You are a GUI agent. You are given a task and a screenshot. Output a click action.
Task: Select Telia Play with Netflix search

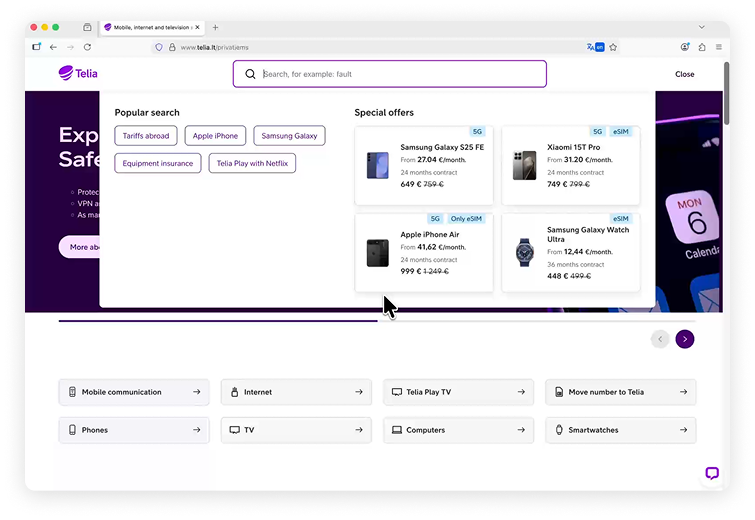pyautogui.click(x=252, y=163)
